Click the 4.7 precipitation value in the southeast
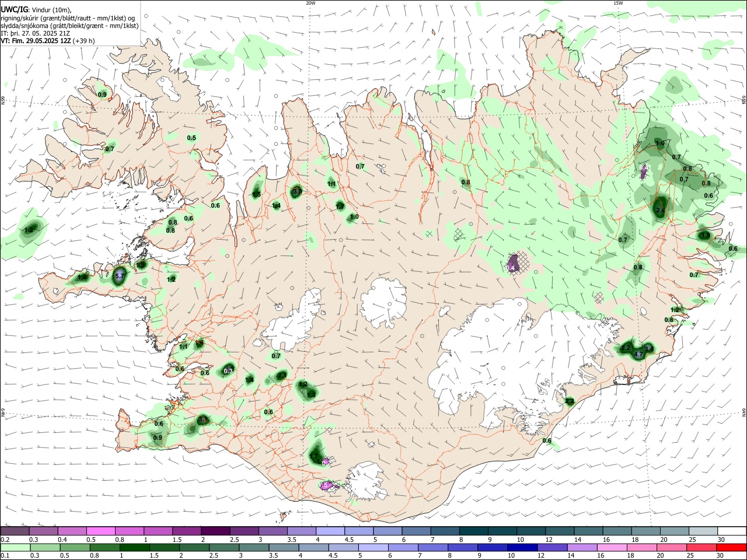 coord(638,354)
